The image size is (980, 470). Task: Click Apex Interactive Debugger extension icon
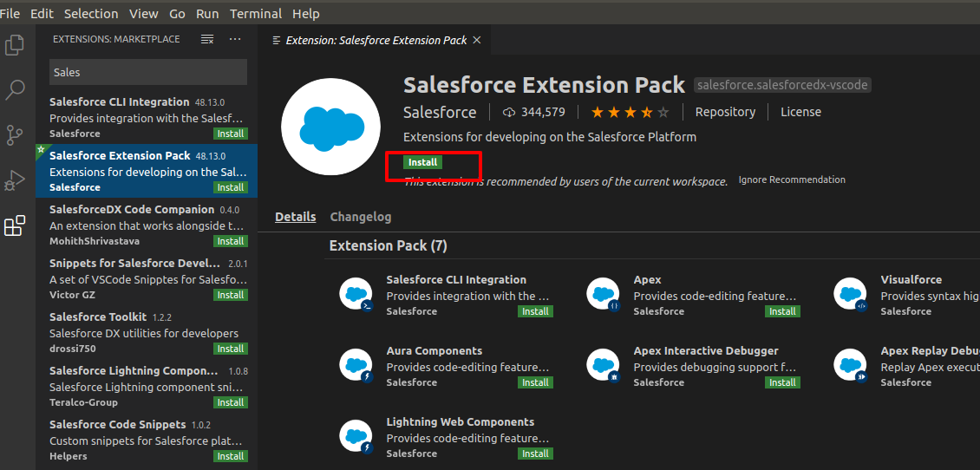coord(603,366)
